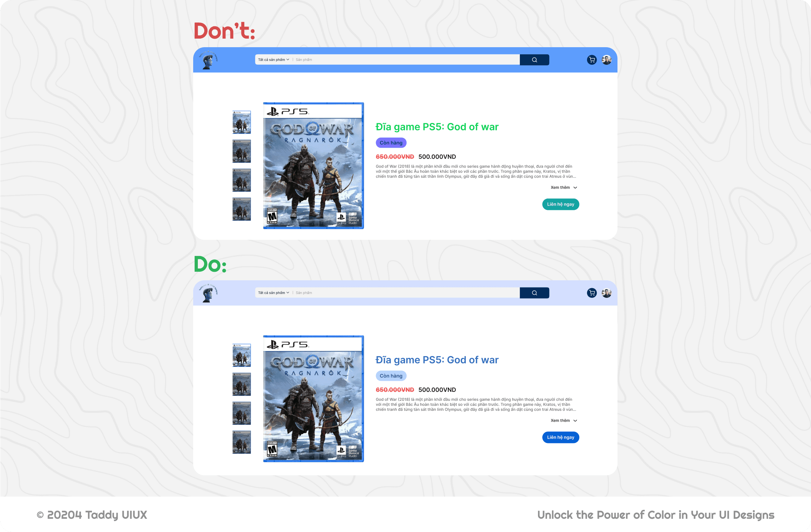Viewport: 811px width, 532px height.
Task: Click the green 'Đĩa game PS5: God of war' title
Action: (x=437, y=127)
